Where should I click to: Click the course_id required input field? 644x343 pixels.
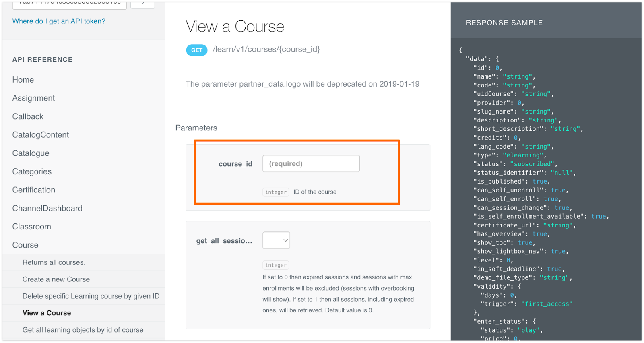tap(311, 163)
